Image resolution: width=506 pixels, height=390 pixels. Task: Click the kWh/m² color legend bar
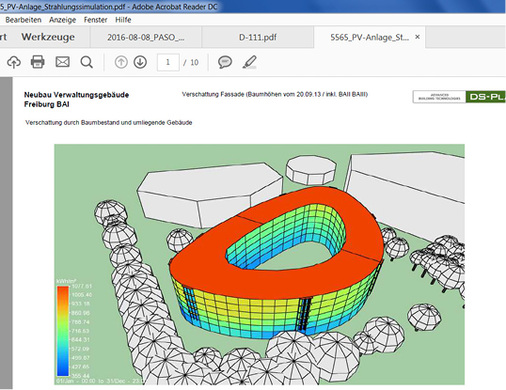coord(63,331)
